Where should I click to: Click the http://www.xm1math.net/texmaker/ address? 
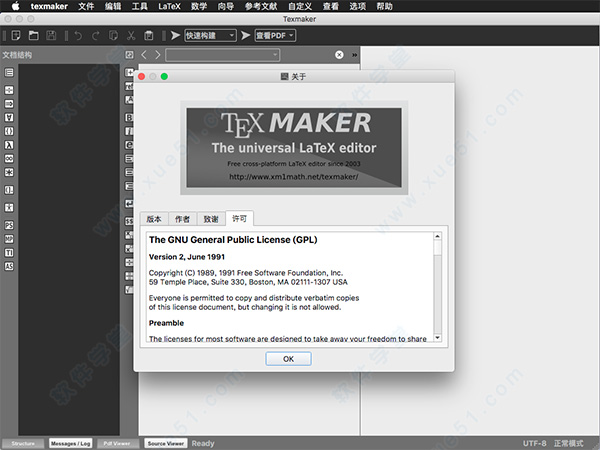(294, 177)
